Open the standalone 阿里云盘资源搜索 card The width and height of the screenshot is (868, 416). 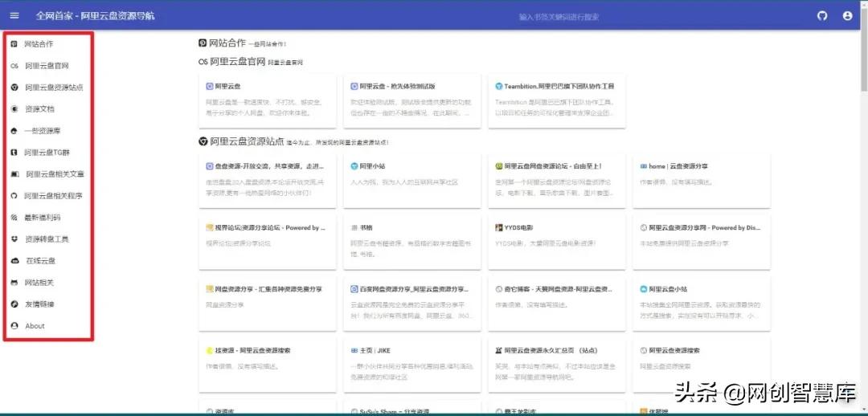702,365
